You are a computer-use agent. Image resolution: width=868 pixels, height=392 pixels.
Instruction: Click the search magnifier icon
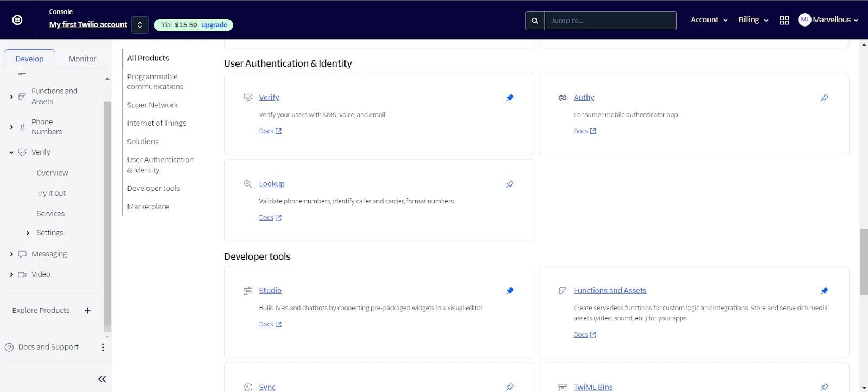535,21
